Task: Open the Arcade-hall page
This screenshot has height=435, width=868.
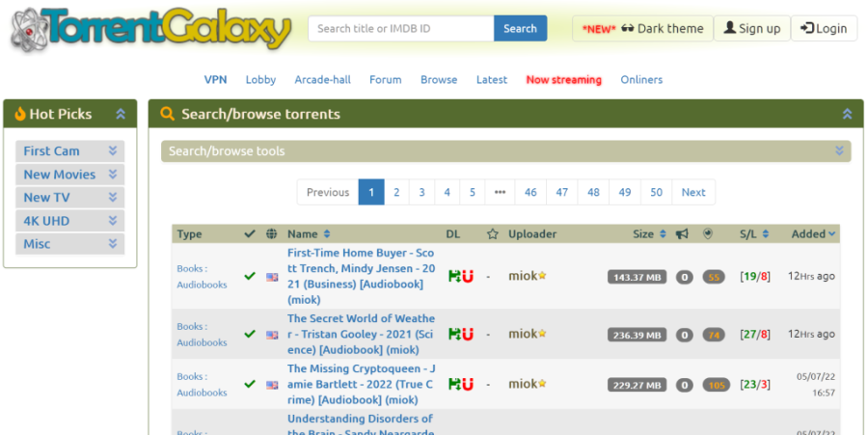Action: tap(323, 80)
